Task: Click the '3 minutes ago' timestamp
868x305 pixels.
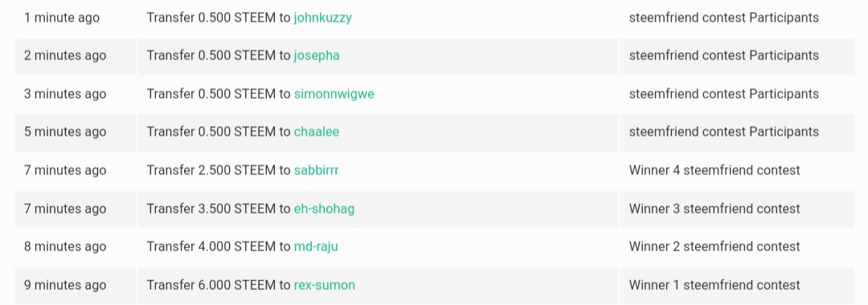Action: tap(65, 94)
